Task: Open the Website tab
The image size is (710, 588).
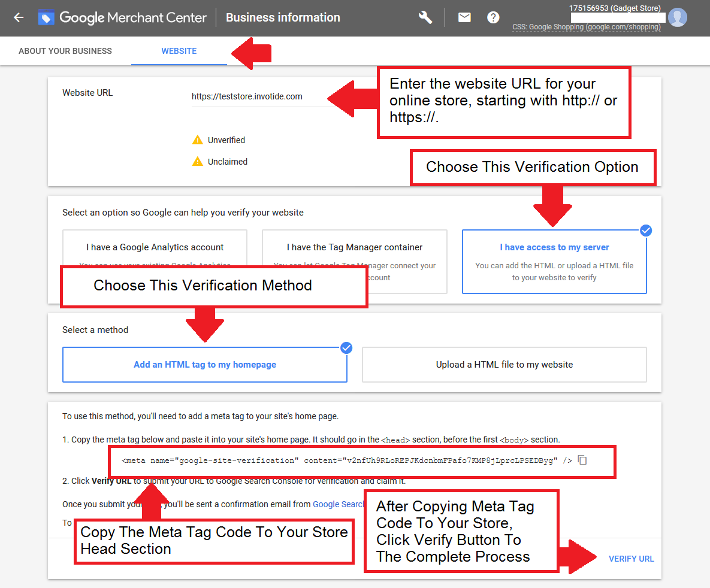Action: 179,51
